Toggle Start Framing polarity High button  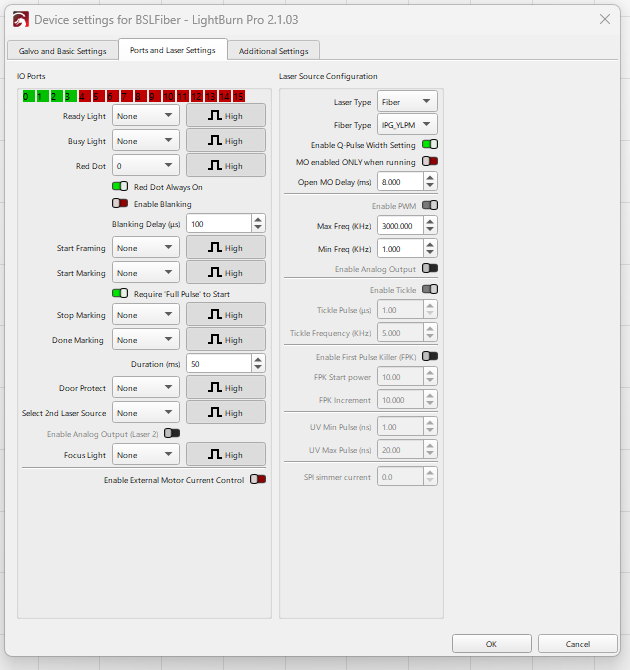[x=226, y=248]
